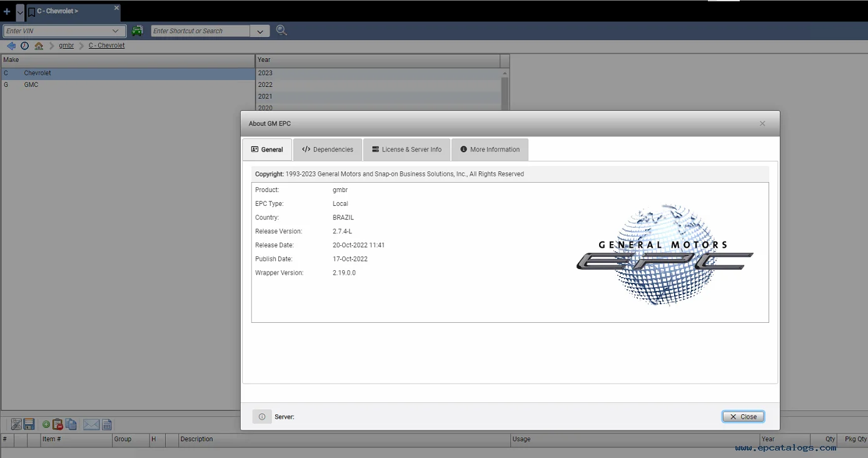This screenshot has height=458, width=868.
Task: Choose year 2022 in the Year list
Action: pos(378,85)
